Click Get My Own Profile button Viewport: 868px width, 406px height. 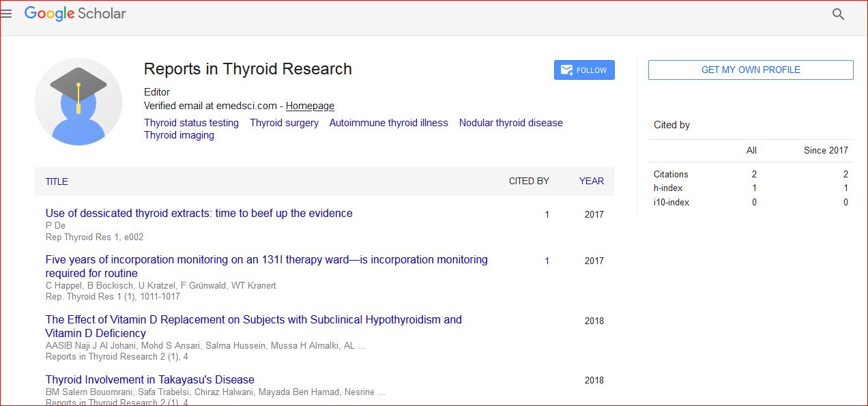pyautogui.click(x=750, y=70)
